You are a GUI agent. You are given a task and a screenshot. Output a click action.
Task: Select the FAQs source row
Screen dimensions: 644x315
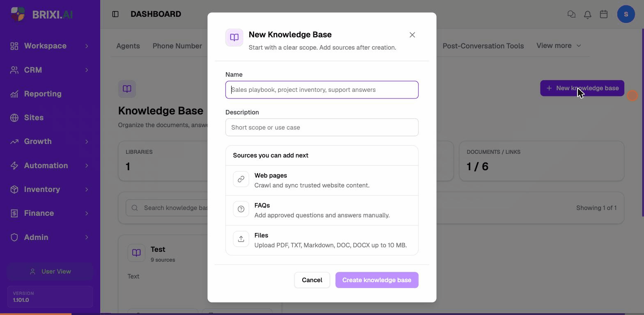(322, 210)
